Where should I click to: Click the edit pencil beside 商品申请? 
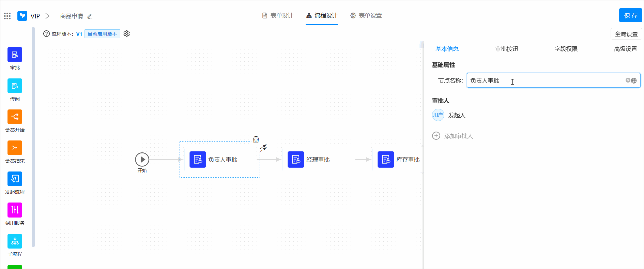[90, 16]
